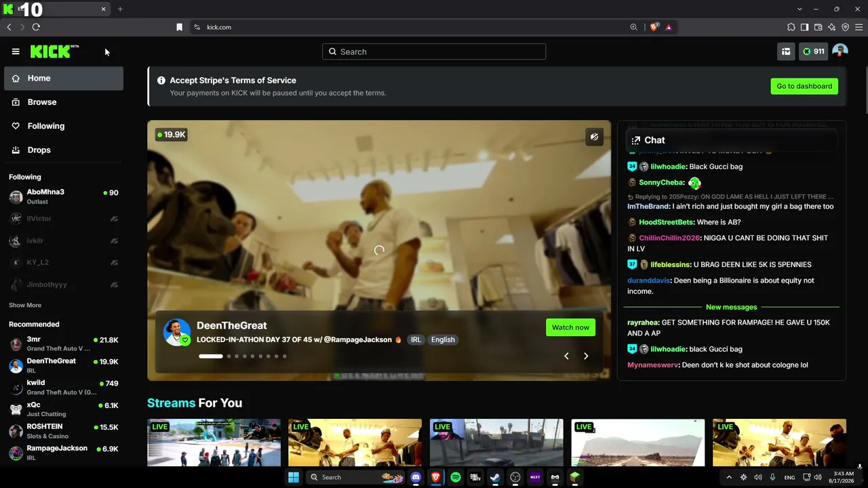Viewport: 868px width, 488px height.
Task: Click the Windows taskbar Search box
Action: click(356, 477)
